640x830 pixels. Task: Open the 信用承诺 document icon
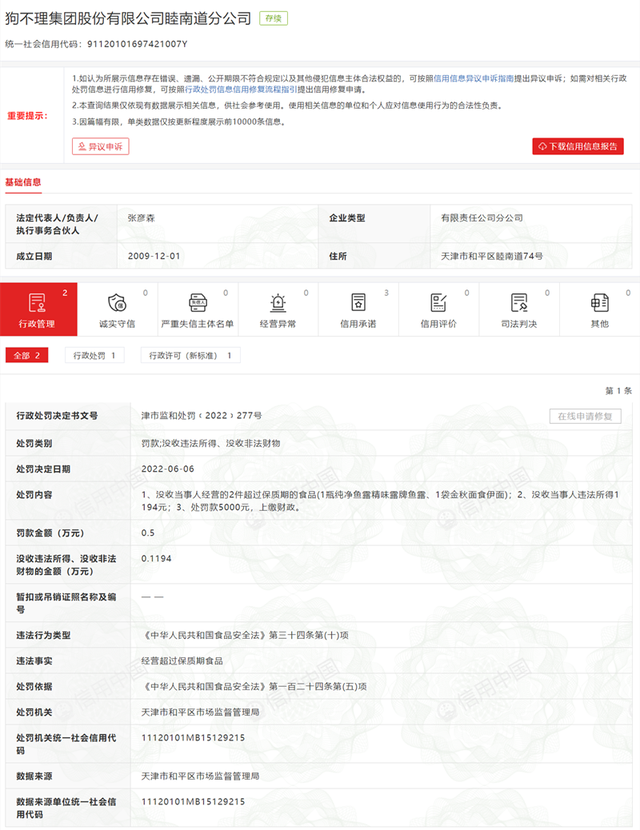pos(358,303)
